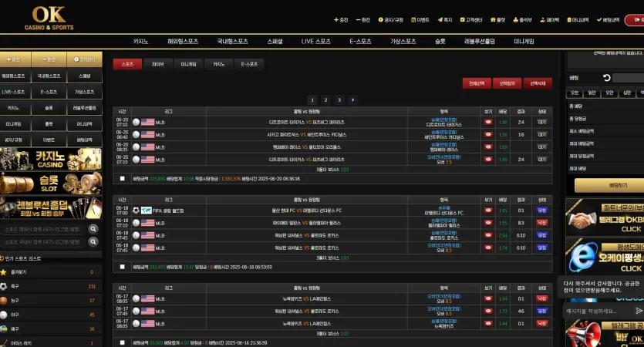Click the betting amount input field
The width and height of the screenshot is (644, 347).
629,78
